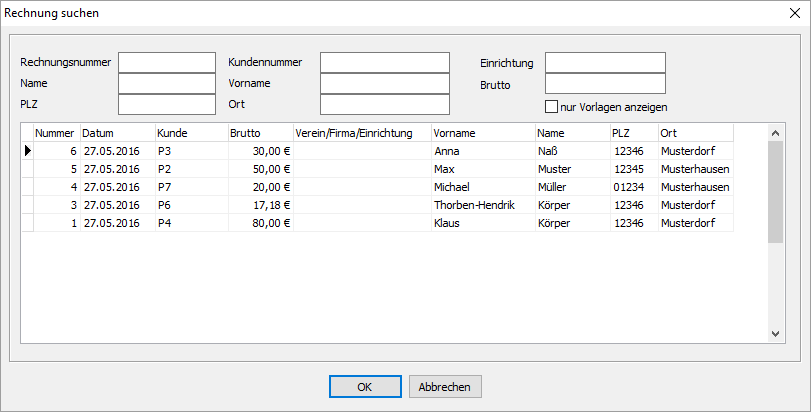Screen dimensions: 811x412
Task: Confirm with the OK button
Action: tap(365, 387)
